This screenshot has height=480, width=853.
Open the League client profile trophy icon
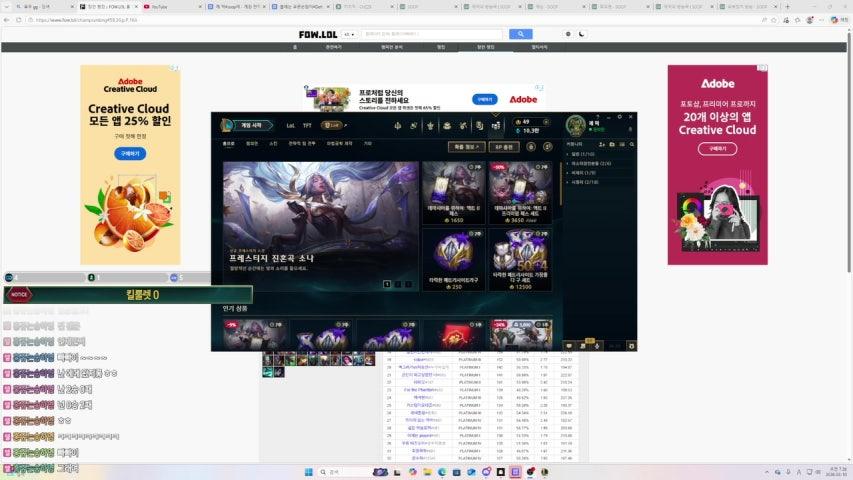pos(430,126)
